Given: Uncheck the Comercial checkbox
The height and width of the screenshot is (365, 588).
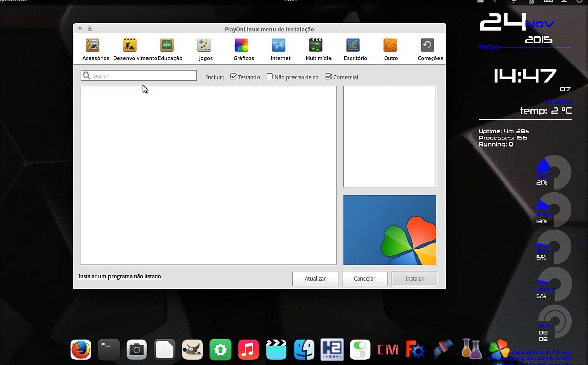Looking at the screenshot, I should pyautogui.click(x=328, y=76).
